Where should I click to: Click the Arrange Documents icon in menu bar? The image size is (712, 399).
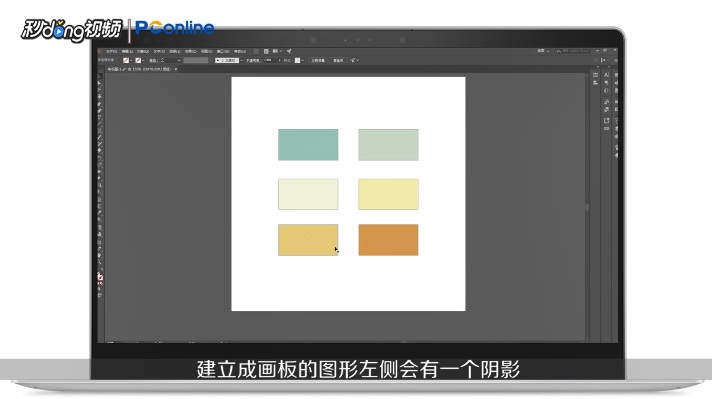(x=275, y=51)
